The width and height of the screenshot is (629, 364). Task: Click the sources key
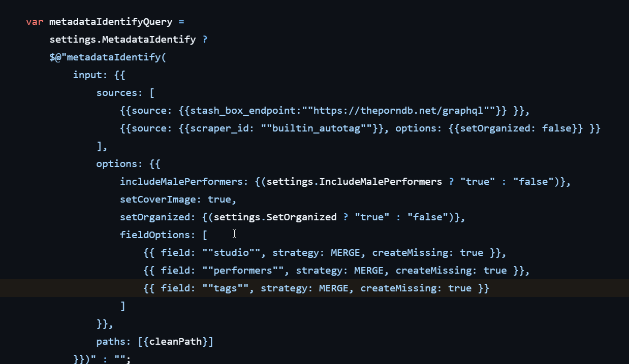(117, 92)
